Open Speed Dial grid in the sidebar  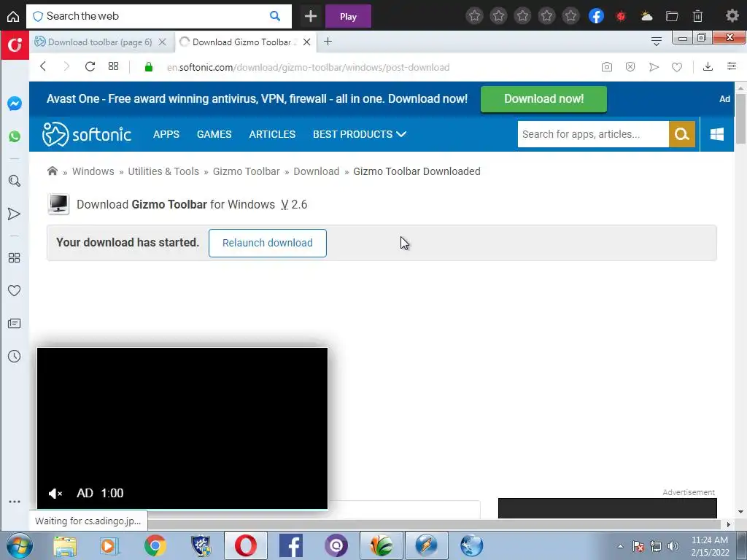pyautogui.click(x=15, y=257)
